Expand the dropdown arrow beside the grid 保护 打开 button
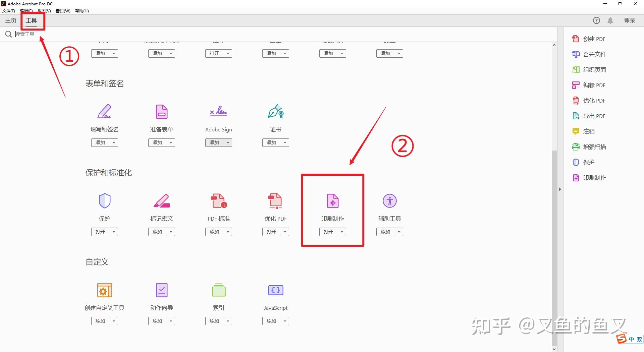Viewport: 644px width, 352px height. tap(114, 232)
